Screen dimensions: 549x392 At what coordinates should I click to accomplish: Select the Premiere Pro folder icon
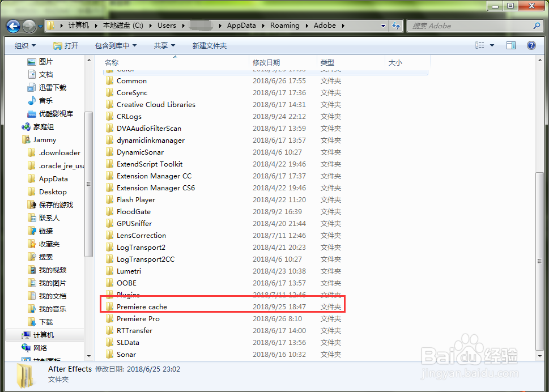109,319
